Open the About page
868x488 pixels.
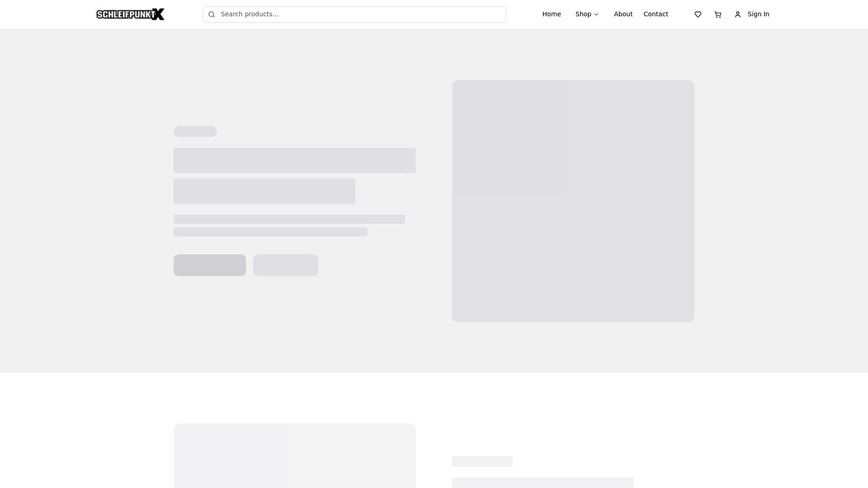(x=623, y=14)
